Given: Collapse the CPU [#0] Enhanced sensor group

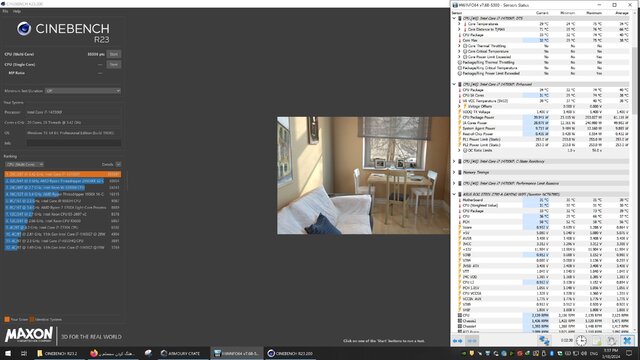Looking at the screenshot, I should point(454,84).
